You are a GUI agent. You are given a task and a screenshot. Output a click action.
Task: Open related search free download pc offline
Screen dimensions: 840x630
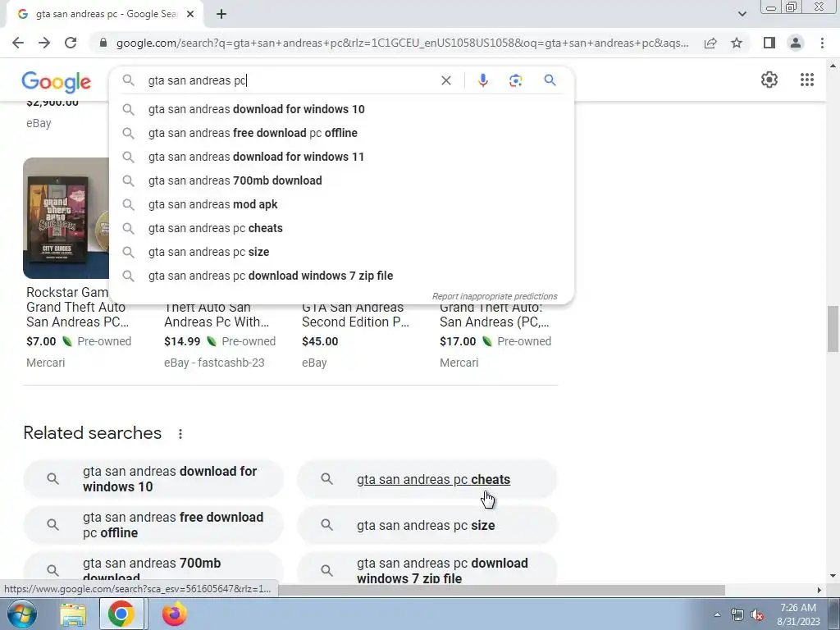tap(153, 525)
